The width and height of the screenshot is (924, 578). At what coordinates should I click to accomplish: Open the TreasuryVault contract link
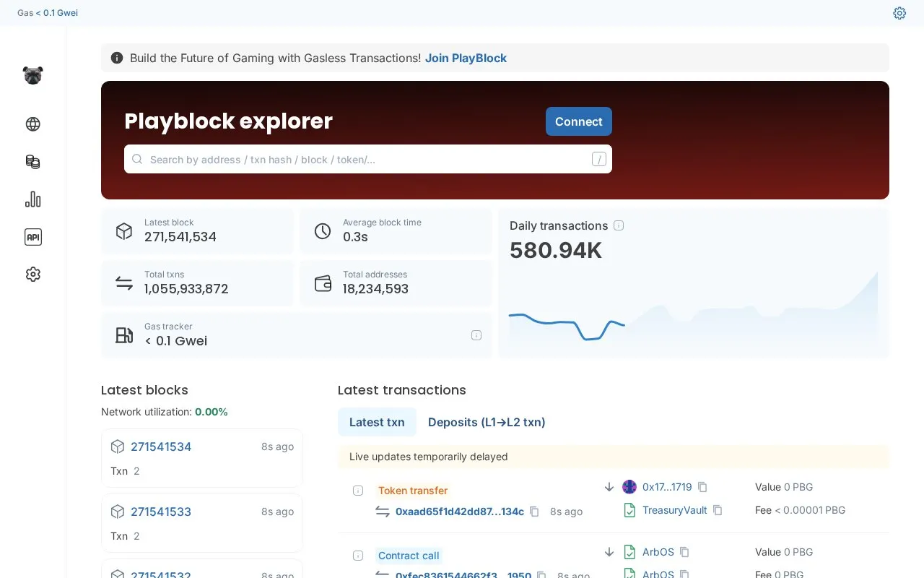tap(675, 510)
